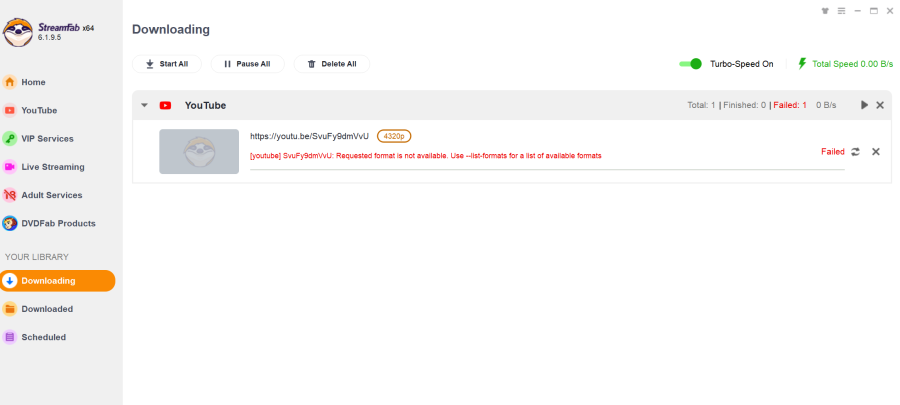Click the YouTube logo in group header
Screen dimensions: 900x405
tap(165, 106)
